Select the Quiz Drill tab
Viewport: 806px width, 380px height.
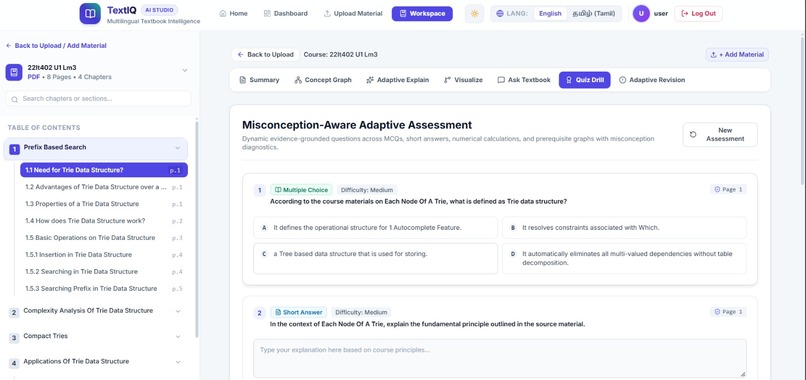pyautogui.click(x=584, y=80)
